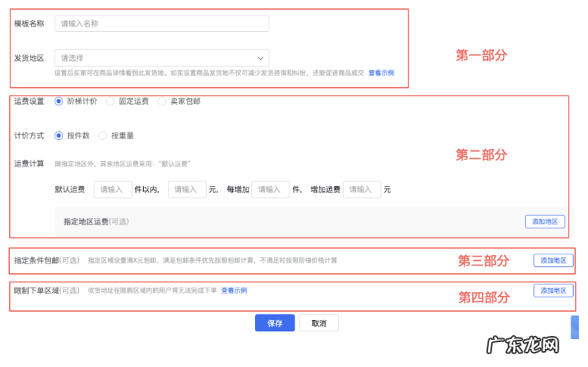Open the 发货地区 dropdown
The height and width of the screenshot is (367, 588).
coord(162,58)
